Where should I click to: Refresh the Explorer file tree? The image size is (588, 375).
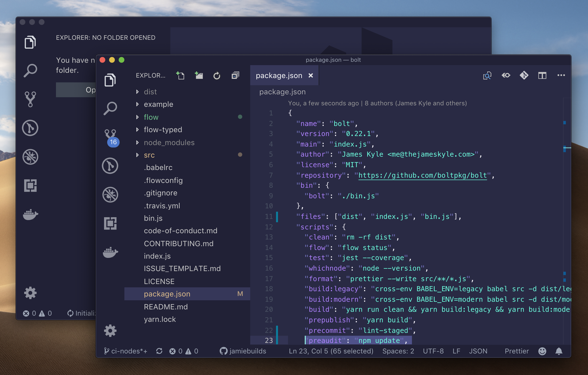pos(217,75)
